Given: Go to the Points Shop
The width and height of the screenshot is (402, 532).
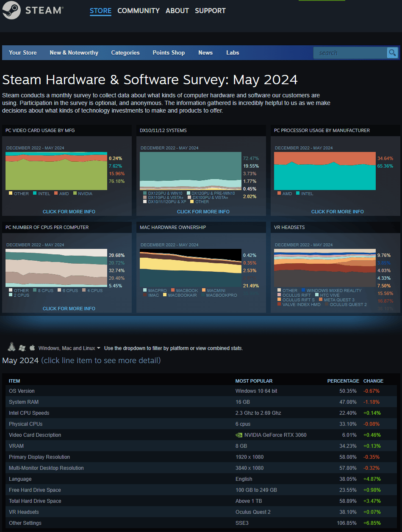Looking at the screenshot, I should (169, 52).
